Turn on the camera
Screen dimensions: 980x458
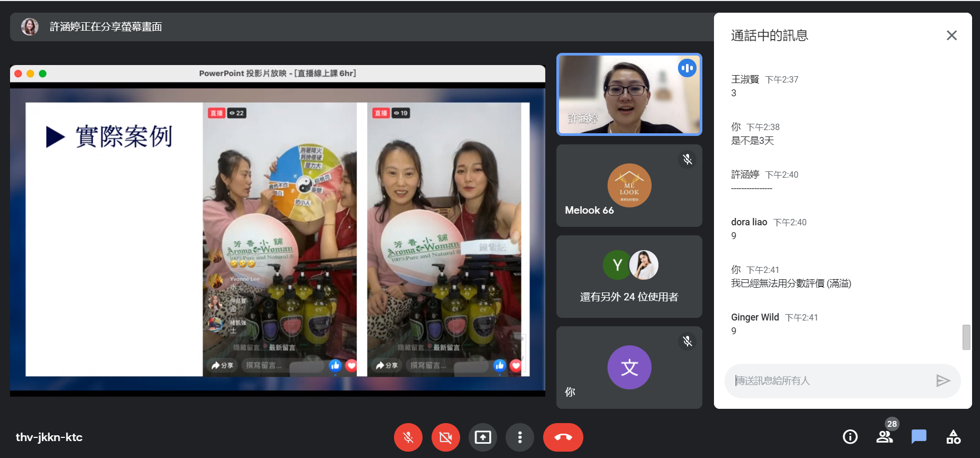click(445, 437)
